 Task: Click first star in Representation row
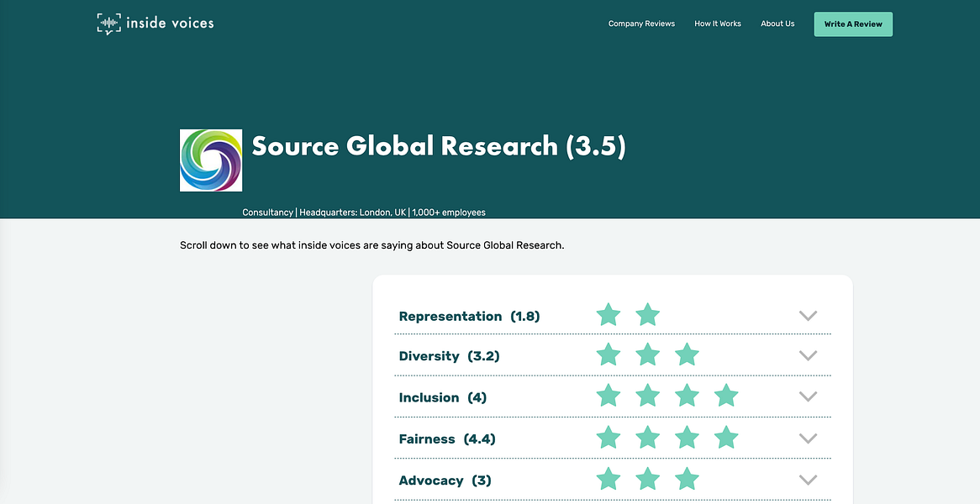tap(609, 314)
